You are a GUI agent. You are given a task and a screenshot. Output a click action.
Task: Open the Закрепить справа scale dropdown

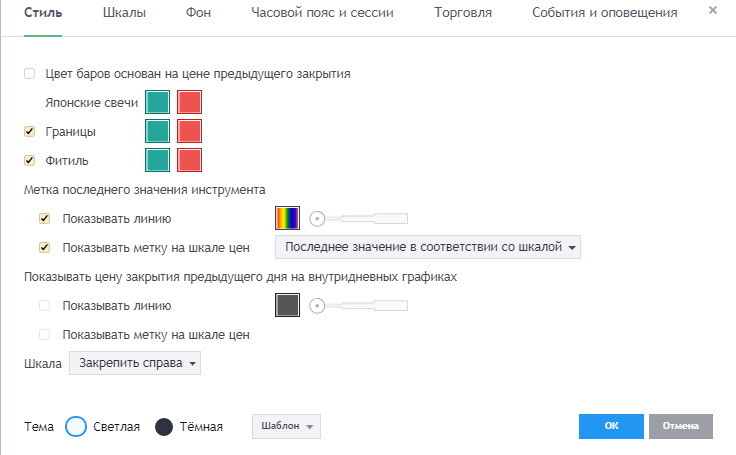click(135, 363)
